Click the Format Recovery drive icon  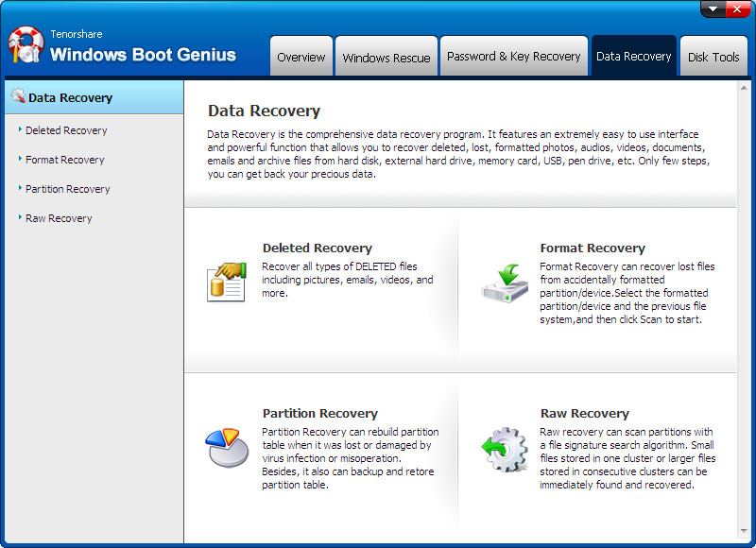[x=505, y=283]
